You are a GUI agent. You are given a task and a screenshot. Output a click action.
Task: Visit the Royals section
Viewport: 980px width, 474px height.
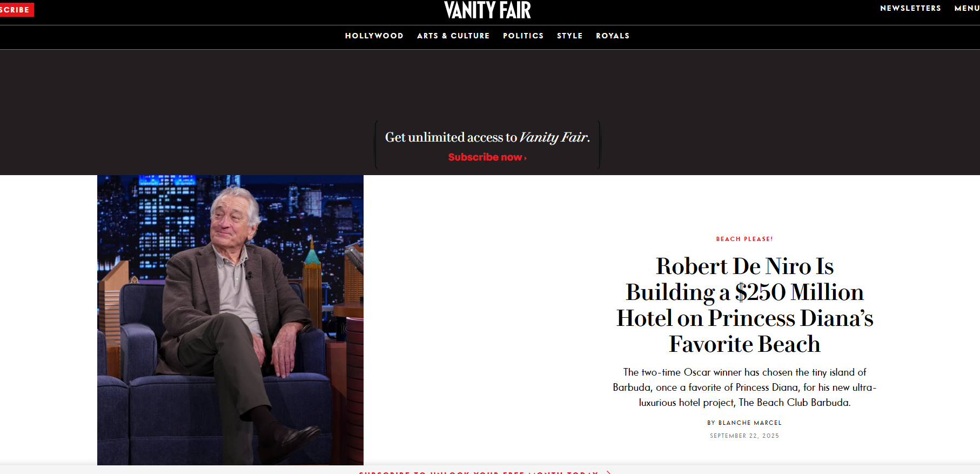click(613, 36)
